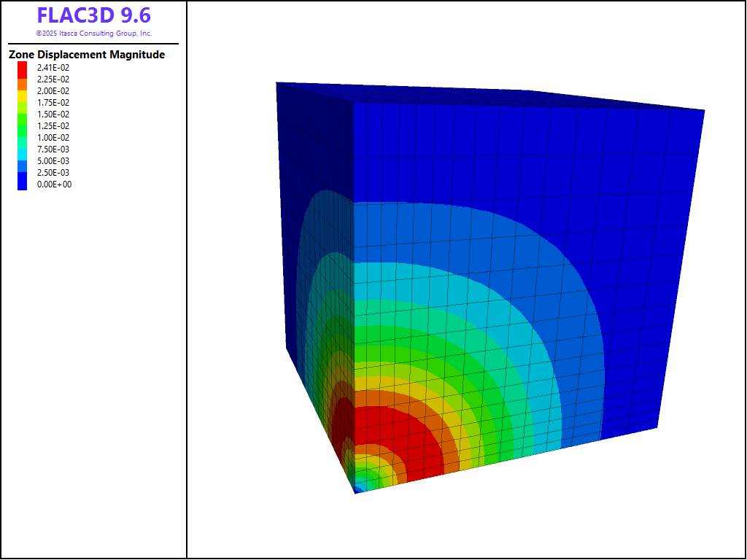Click the red 2.41E-02 legend swatch

point(23,68)
